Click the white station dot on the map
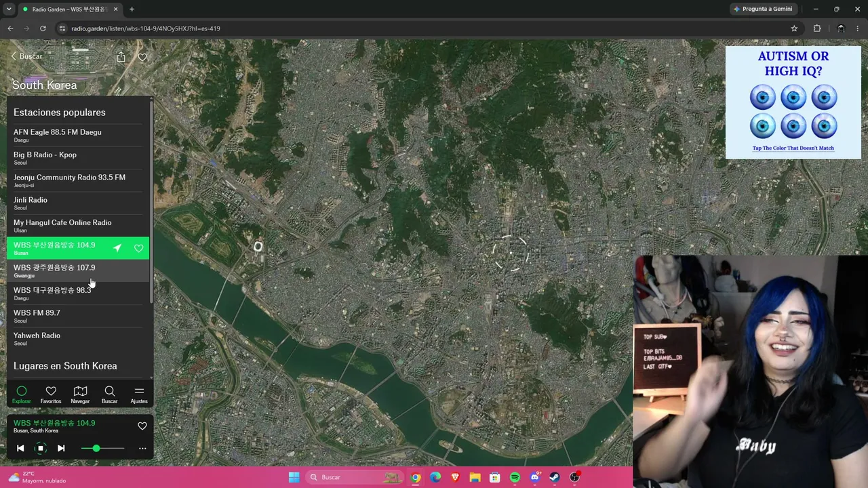The height and width of the screenshot is (488, 868). 258,247
